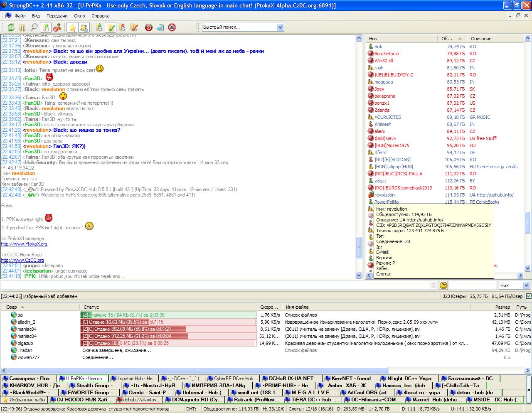Click the globe icon beside Hradan
Image resolution: width=532 pixels, height=413 pixels.
coord(14,350)
